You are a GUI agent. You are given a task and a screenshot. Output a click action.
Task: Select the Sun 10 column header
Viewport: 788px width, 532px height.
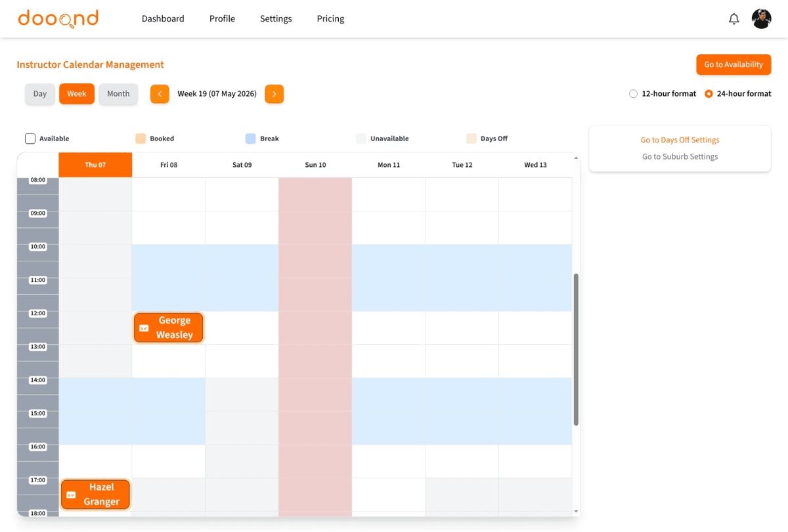[x=315, y=165]
